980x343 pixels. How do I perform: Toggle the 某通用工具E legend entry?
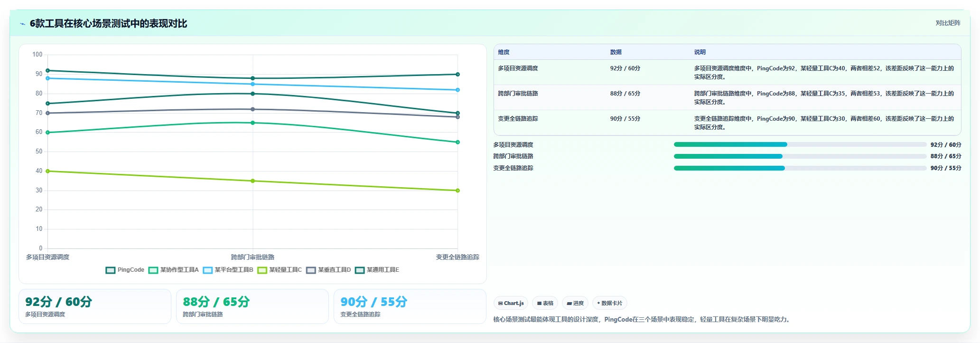pos(377,270)
